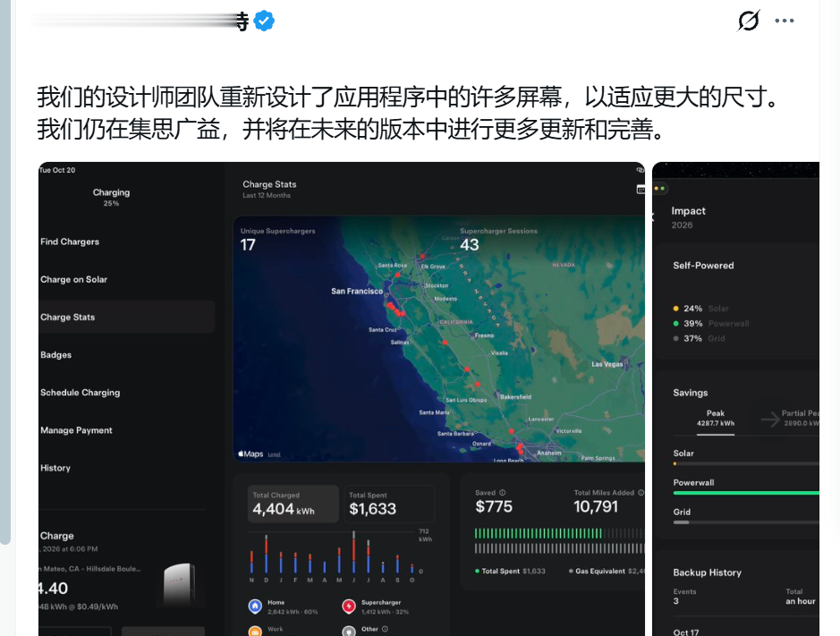This screenshot has height=636, width=840.
Task: Click the Self-Powered section heading
Action: [x=703, y=265]
